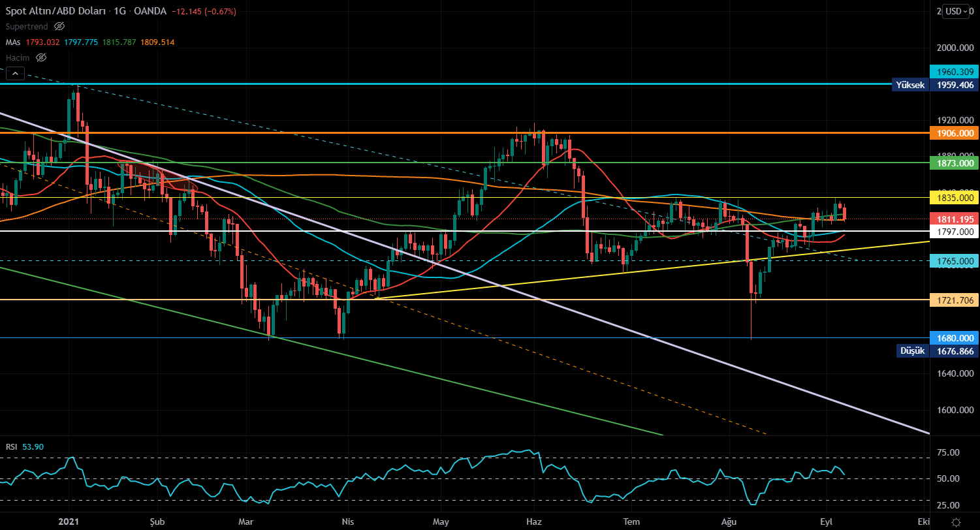
Task: Show the hidden Supertrend indicator via eye icon
Action: tap(59, 26)
